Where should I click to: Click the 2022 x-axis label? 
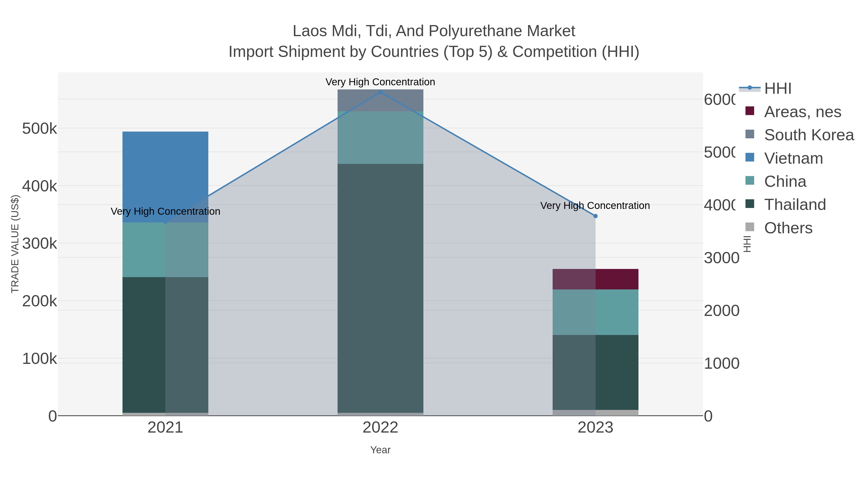coord(380,427)
